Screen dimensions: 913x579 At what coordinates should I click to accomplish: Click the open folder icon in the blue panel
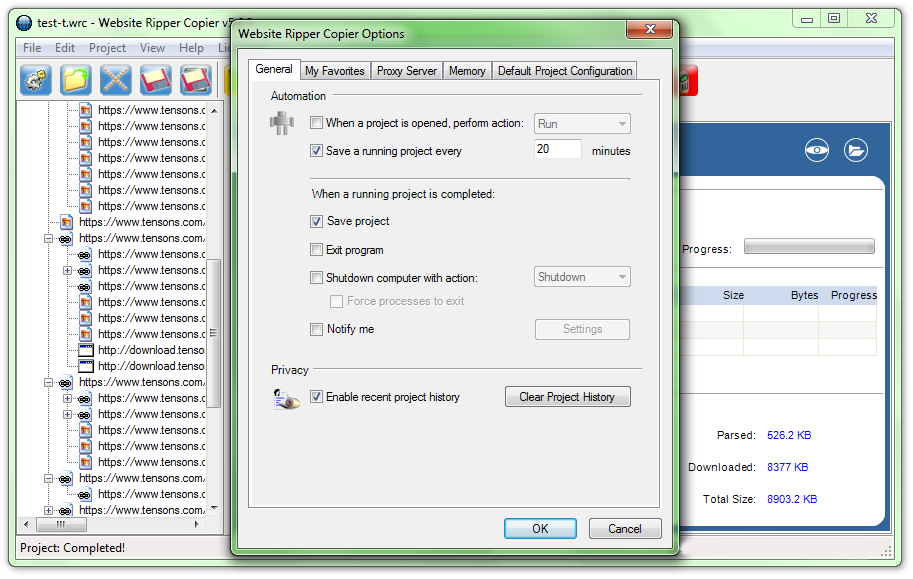[856, 150]
